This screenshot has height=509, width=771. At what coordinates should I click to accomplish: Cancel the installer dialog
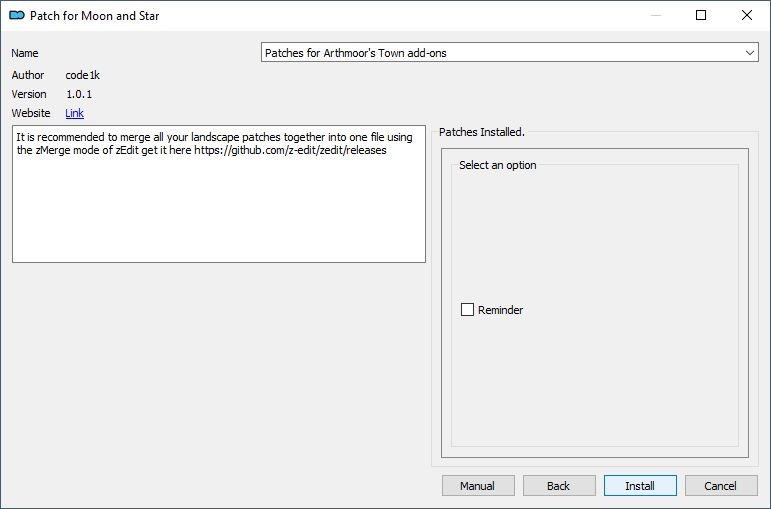click(721, 485)
